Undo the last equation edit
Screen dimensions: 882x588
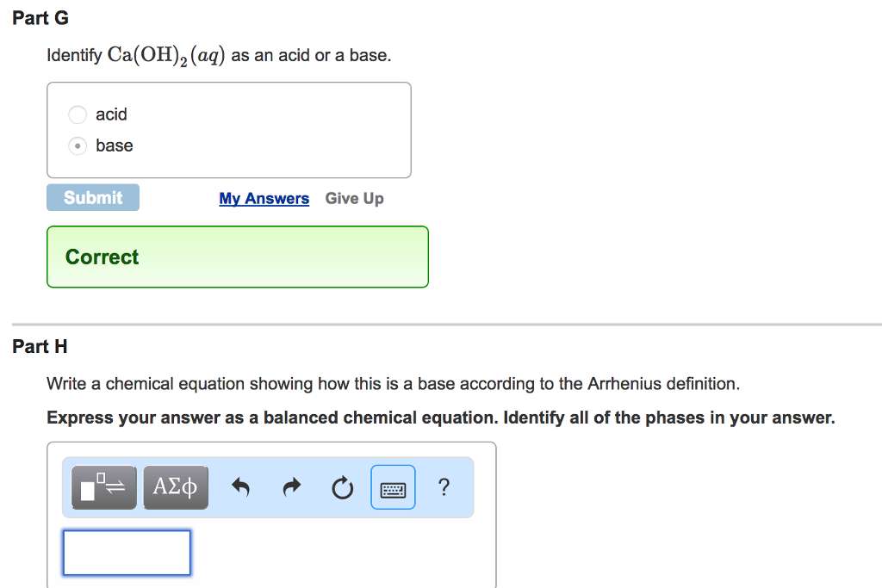pyautogui.click(x=240, y=486)
